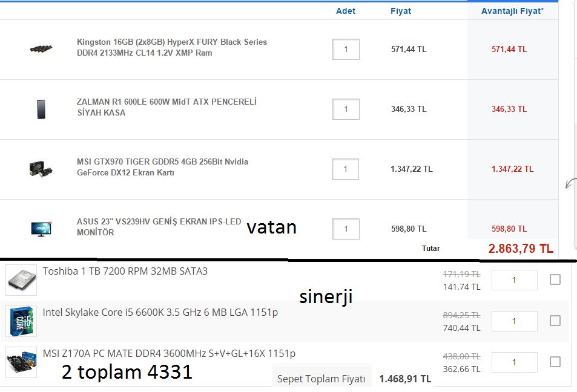Check the MSI Z170A PC MATE checkbox

pos(555,362)
